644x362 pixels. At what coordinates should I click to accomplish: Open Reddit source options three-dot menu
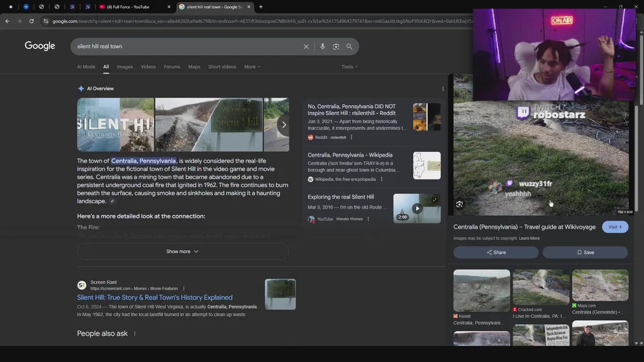point(351,137)
